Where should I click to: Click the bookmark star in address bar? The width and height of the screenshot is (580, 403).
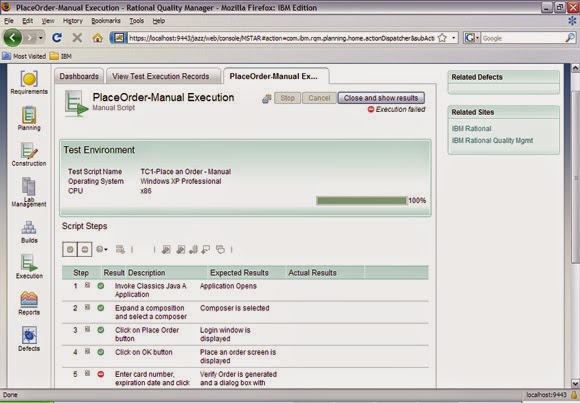[x=442, y=38]
